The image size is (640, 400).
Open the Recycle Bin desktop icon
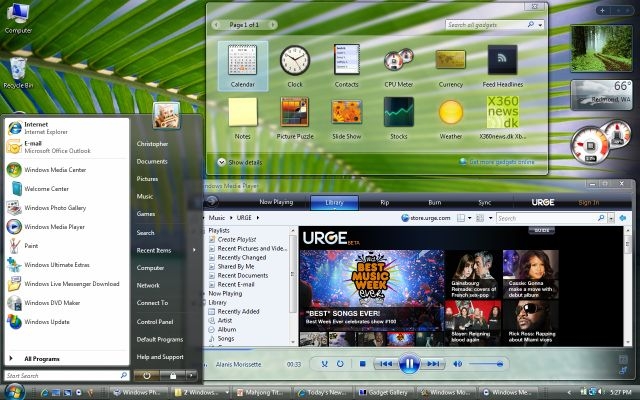(x=18, y=73)
